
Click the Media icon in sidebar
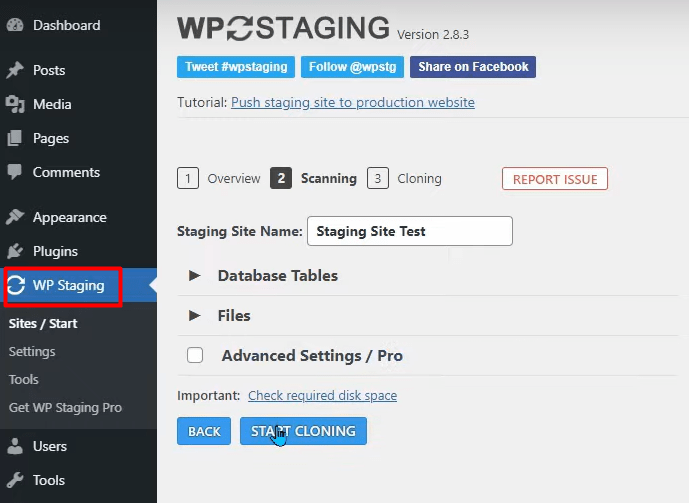point(15,104)
